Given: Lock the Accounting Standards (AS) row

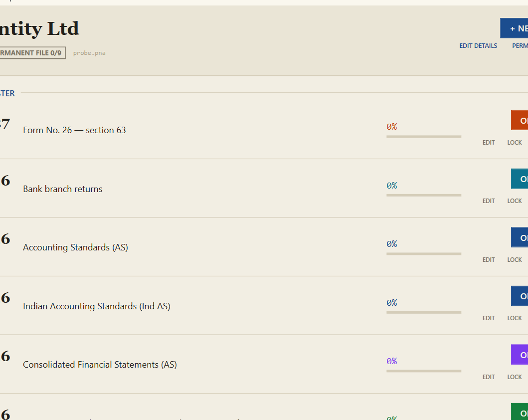Looking at the screenshot, I should 515,260.
